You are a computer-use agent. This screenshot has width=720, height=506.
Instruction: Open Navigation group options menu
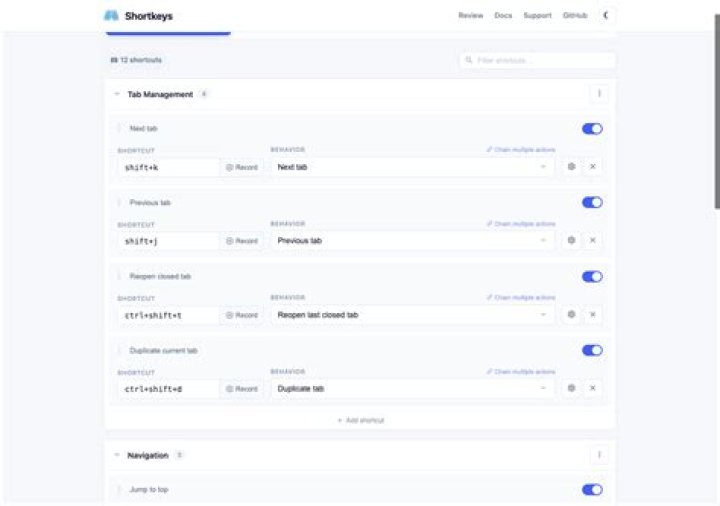pos(599,455)
